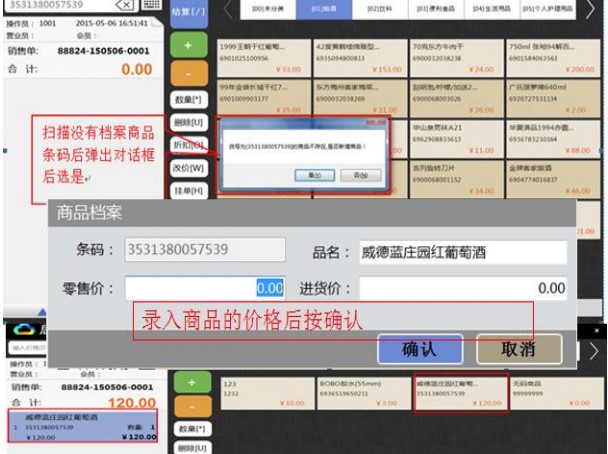The height and width of the screenshot is (454, 608).
Task: Show next categories in lower window arrow
Action: (x=594, y=351)
